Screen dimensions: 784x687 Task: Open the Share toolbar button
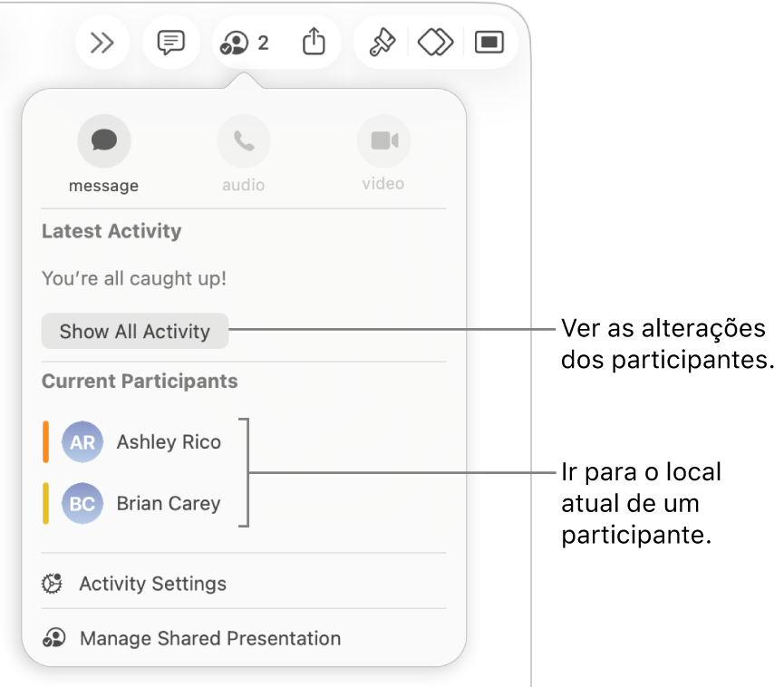[x=314, y=42]
